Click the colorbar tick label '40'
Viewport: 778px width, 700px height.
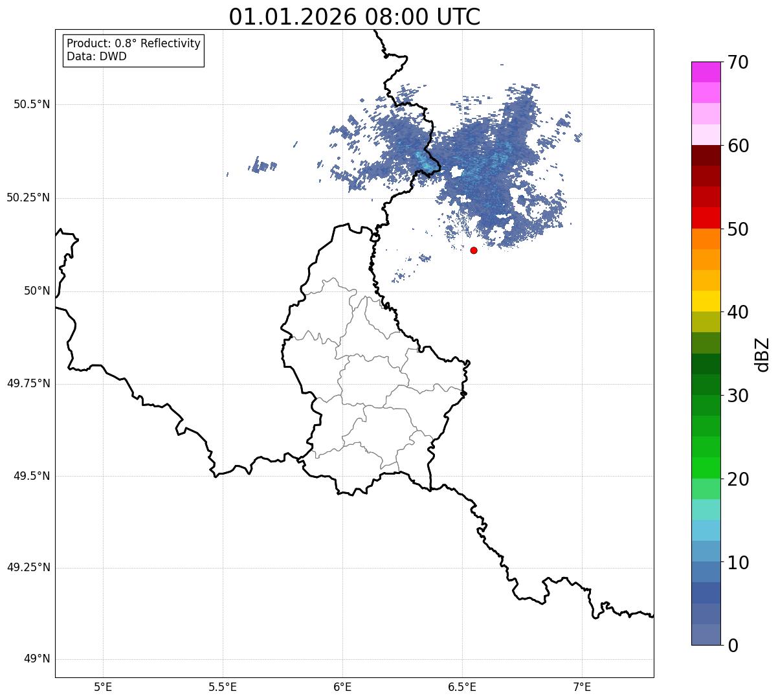click(x=738, y=312)
